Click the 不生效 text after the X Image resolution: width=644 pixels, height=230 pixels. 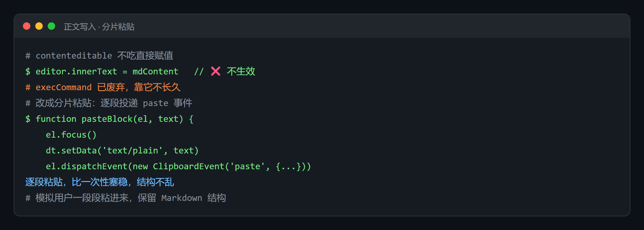(241, 71)
